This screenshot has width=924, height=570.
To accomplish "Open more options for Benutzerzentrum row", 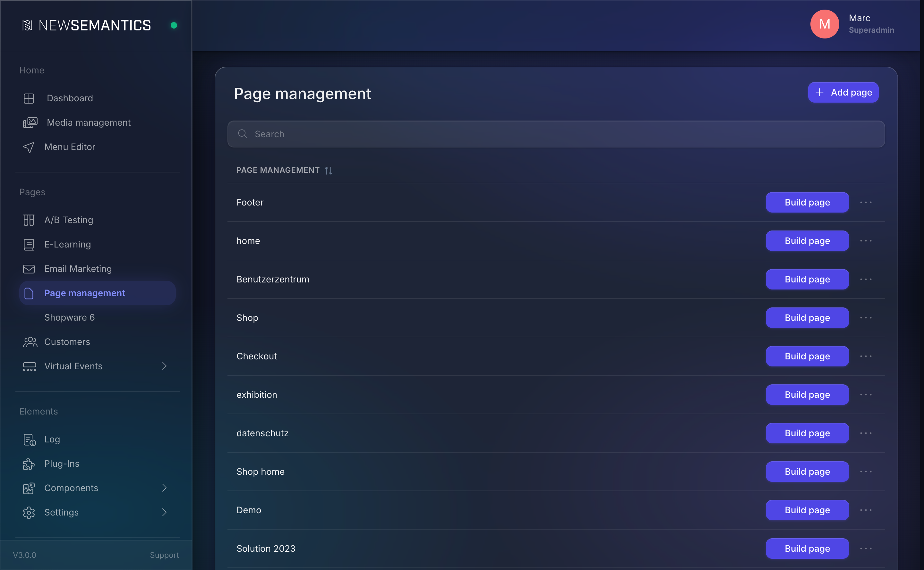I will pos(866,279).
